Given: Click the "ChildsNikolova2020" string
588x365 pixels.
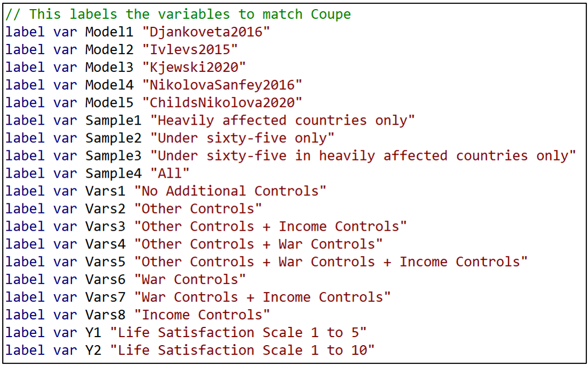Looking at the screenshot, I should pos(222,103).
